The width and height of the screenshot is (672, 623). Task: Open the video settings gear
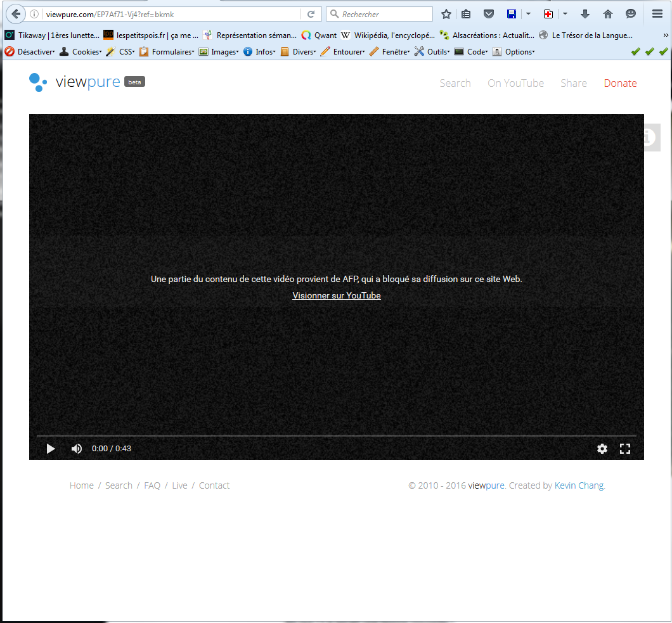pos(602,449)
